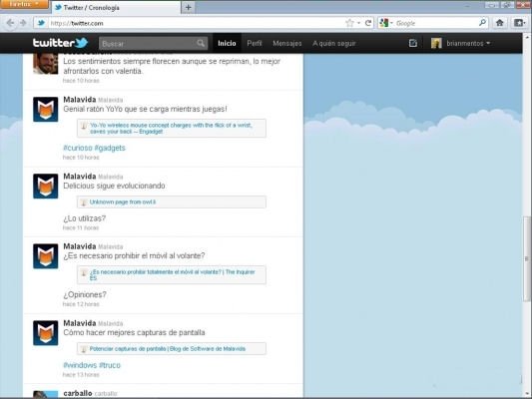This screenshot has width=532, height=399.
Task: Bookmark page with the star icon
Action: tap(349, 23)
